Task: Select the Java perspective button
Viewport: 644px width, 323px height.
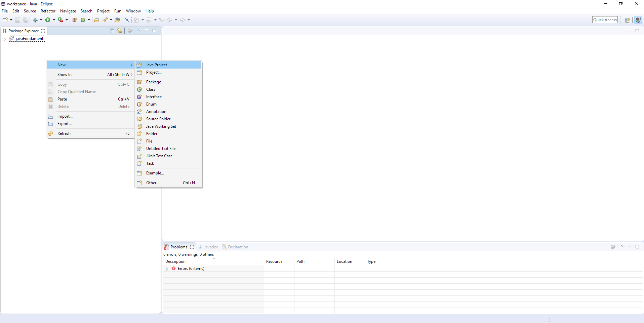Action: pyautogui.click(x=638, y=20)
